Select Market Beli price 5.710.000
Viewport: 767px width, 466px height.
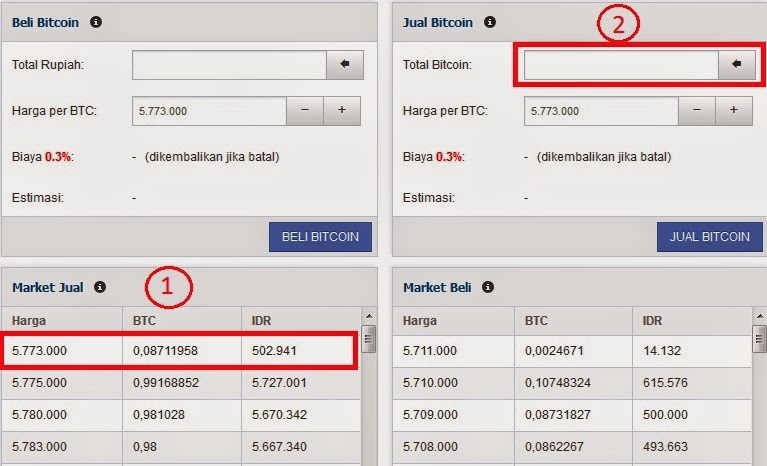[x=430, y=382]
